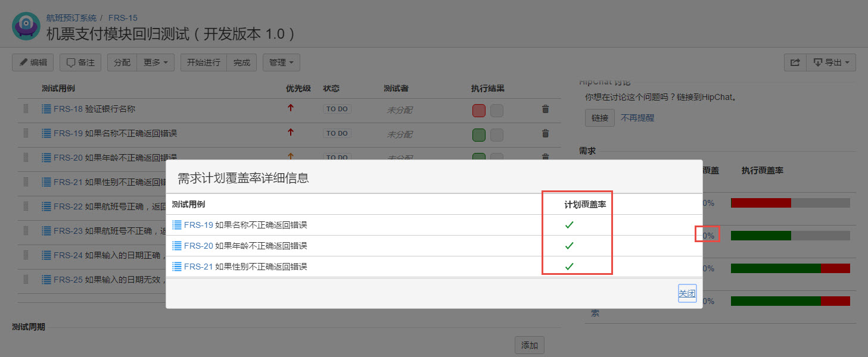Click red execution result box for FRS-18
Image resolution: width=868 pixels, height=357 pixels.
pos(479,111)
